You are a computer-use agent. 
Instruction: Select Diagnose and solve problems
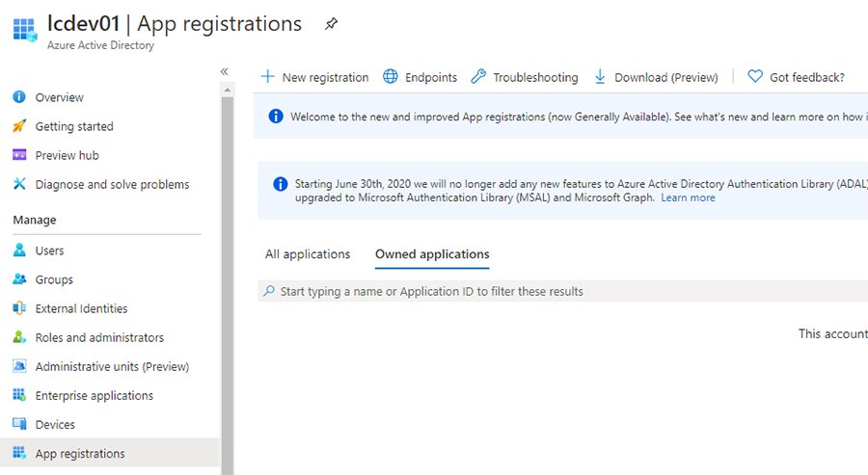[112, 184]
